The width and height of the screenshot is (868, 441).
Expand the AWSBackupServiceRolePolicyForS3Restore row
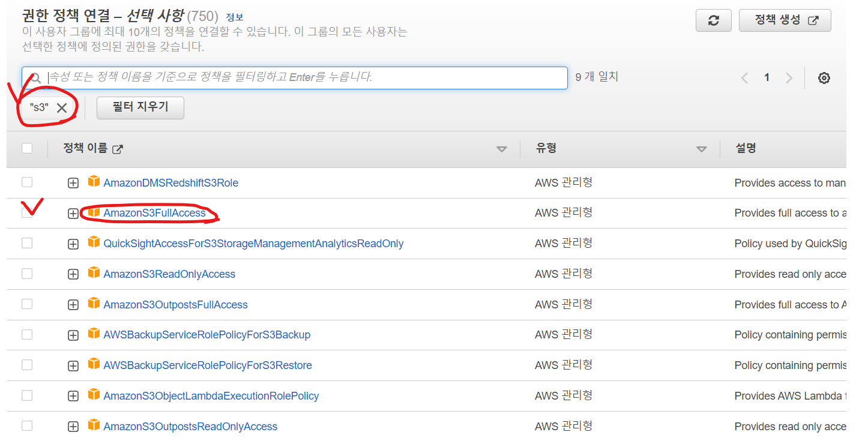click(x=73, y=366)
